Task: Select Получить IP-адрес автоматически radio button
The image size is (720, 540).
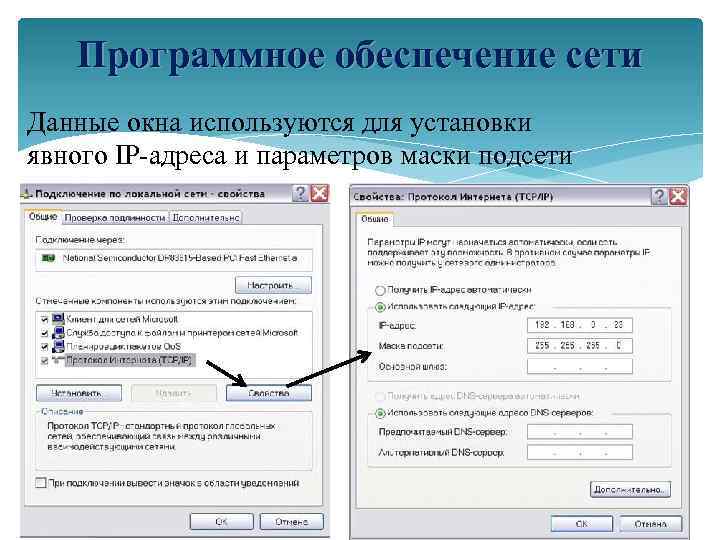Action: pos(380,290)
